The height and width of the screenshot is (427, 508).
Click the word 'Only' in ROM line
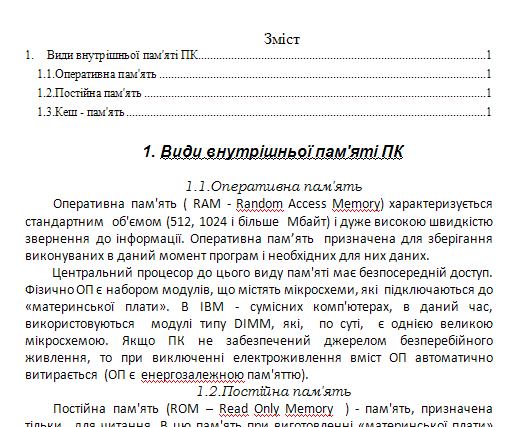(267, 409)
